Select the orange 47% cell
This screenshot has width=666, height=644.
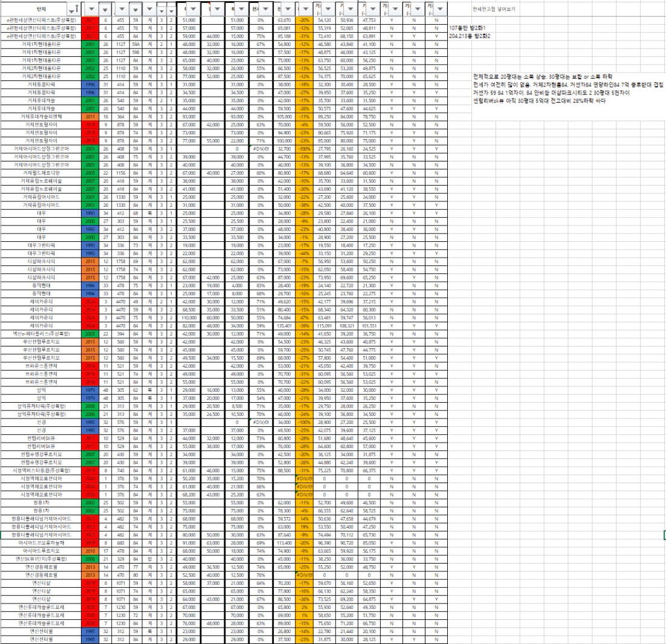pos(304,318)
